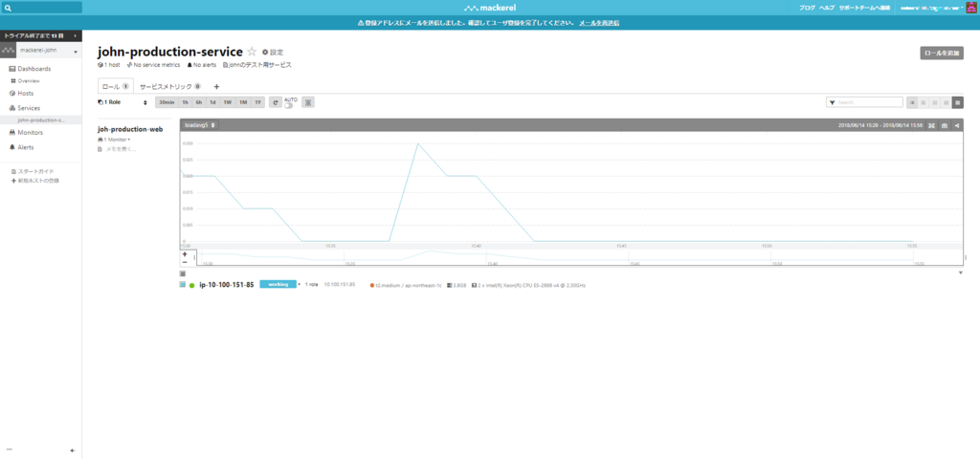The image size is (980, 459).
Task: Toggle the AUTO refresh switch
Action: pyautogui.click(x=288, y=105)
